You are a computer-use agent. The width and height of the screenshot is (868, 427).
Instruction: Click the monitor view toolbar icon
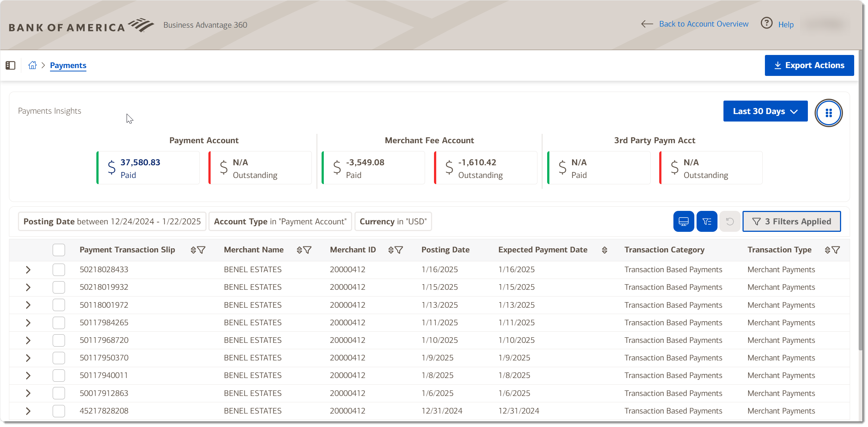click(683, 221)
